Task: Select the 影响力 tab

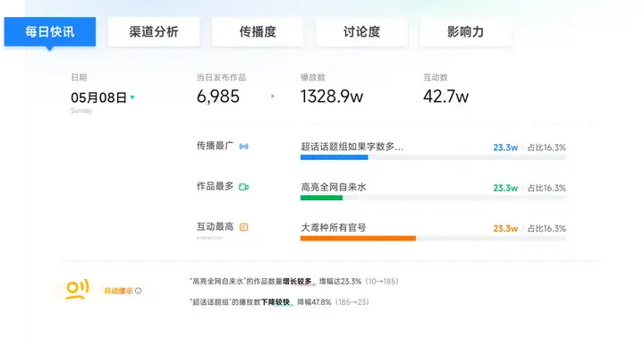Action: coord(465,31)
